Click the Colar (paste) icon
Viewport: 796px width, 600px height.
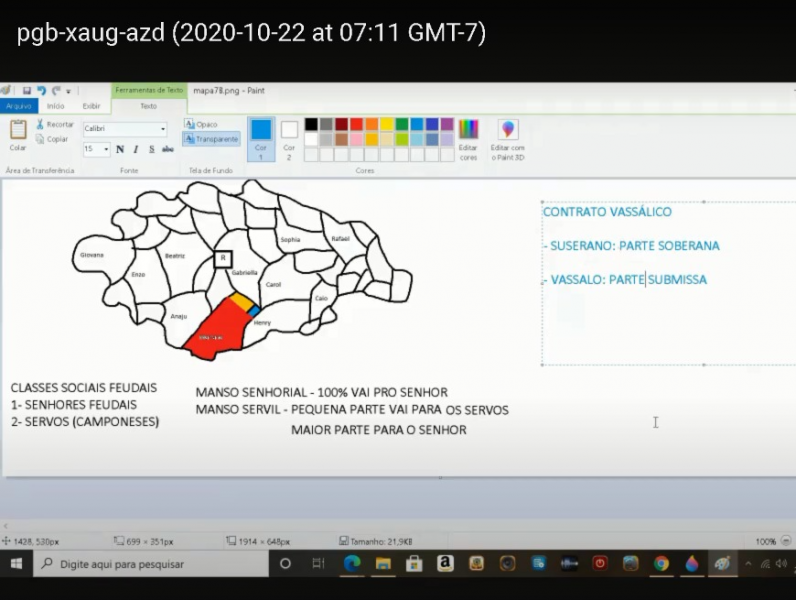coord(18,130)
